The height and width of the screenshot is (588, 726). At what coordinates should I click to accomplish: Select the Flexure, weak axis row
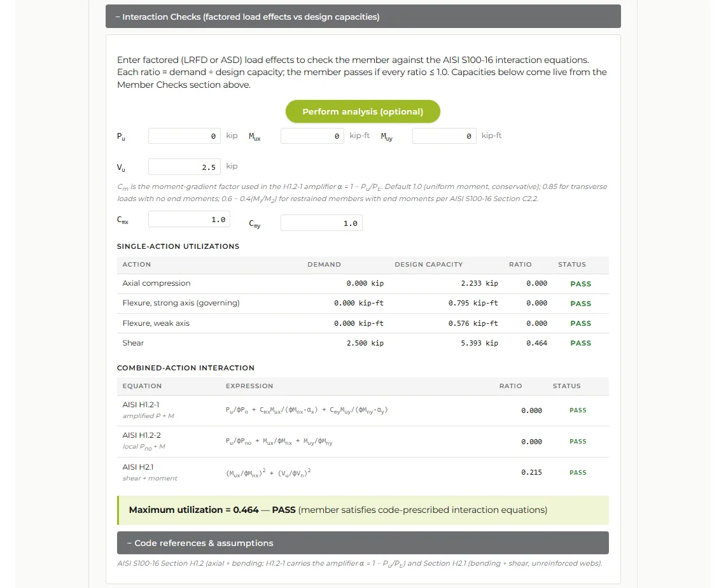click(x=363, y=324)
